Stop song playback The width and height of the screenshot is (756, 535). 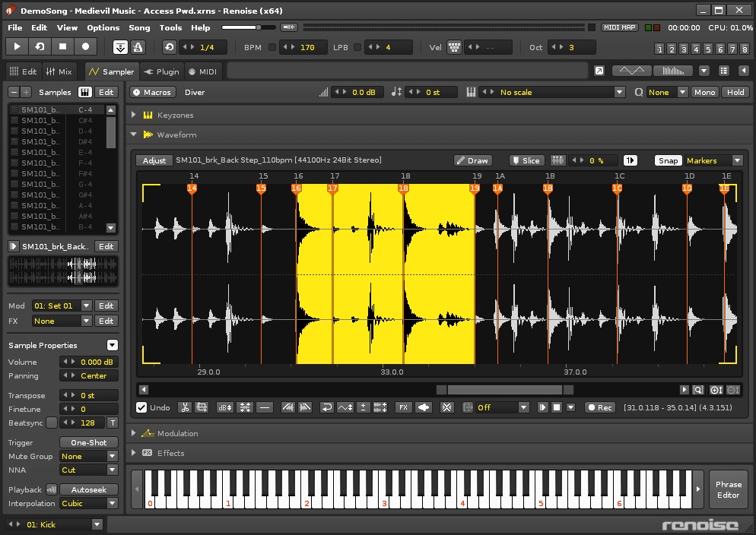(x=62, y=46)
